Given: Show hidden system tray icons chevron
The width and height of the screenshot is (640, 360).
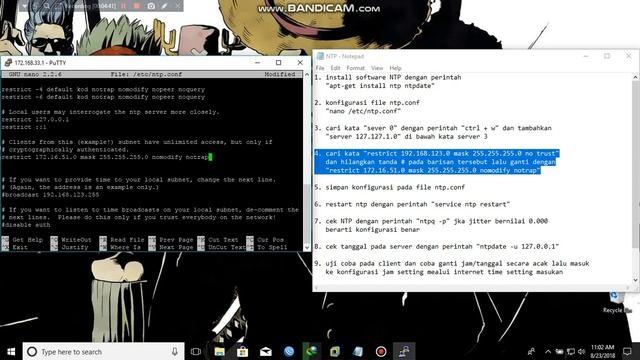Looking at the screenshot, I should pyautogui.click(x=548, y=351).
